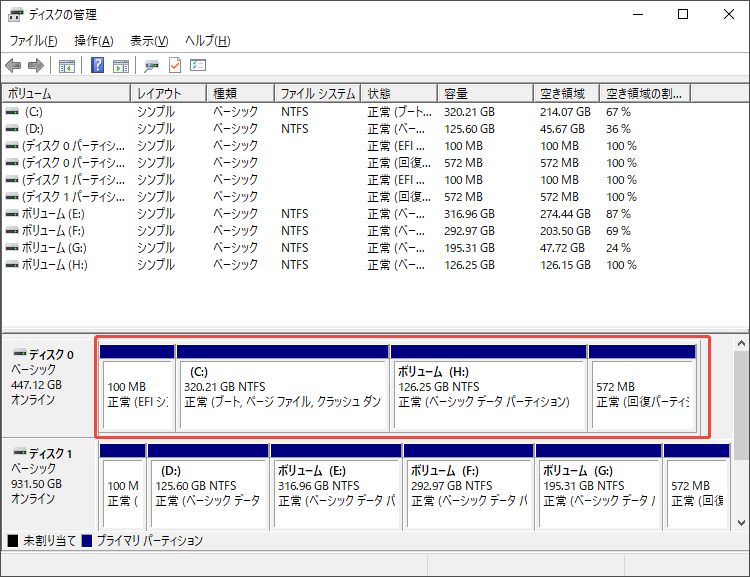This screenshot has width=750, height=577.
Task: Open Help via blue question mark icon
Action: 97,65
